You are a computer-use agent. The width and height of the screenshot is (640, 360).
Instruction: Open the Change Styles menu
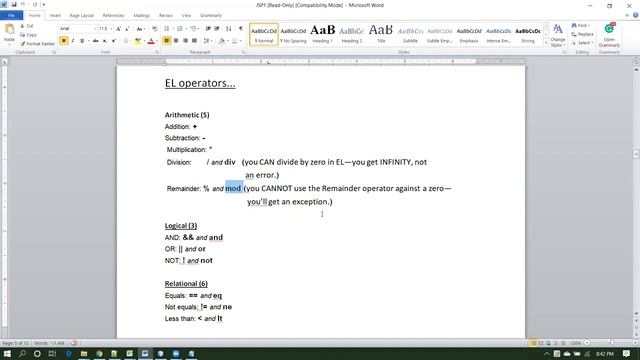pyautogui.click(x=558, y=35)
